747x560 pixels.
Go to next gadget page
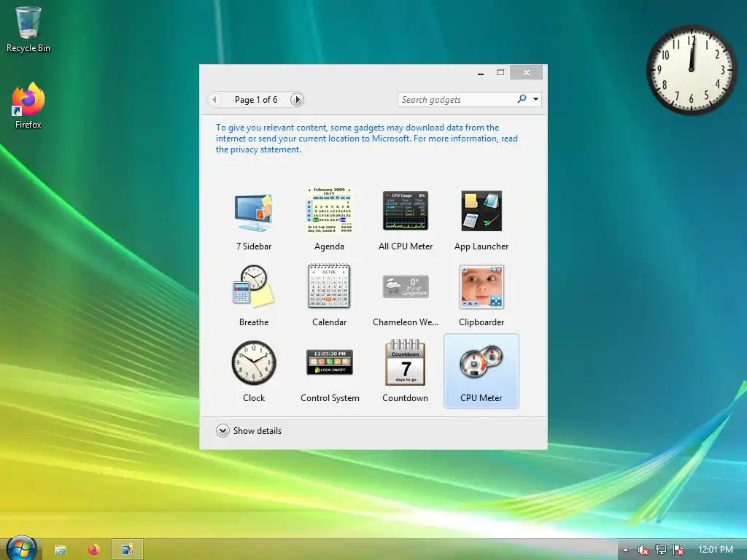coord(297,99)
